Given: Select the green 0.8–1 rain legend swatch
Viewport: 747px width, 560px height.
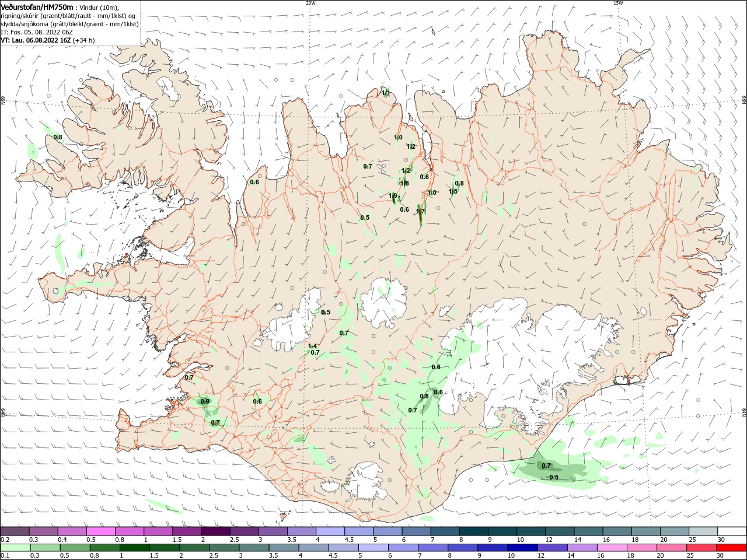Looking at the screenshot, I should tap(105, 548).
